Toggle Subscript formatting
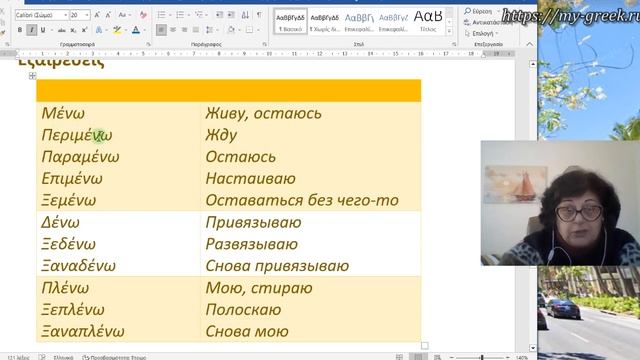Screen dimensions: 640x360 [x=73, y=30]
